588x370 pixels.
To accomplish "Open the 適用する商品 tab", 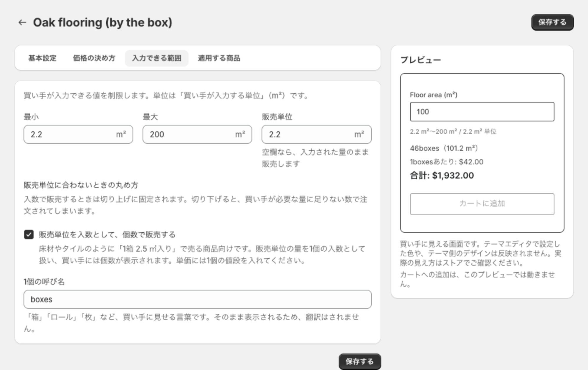I will click(219, 58).
